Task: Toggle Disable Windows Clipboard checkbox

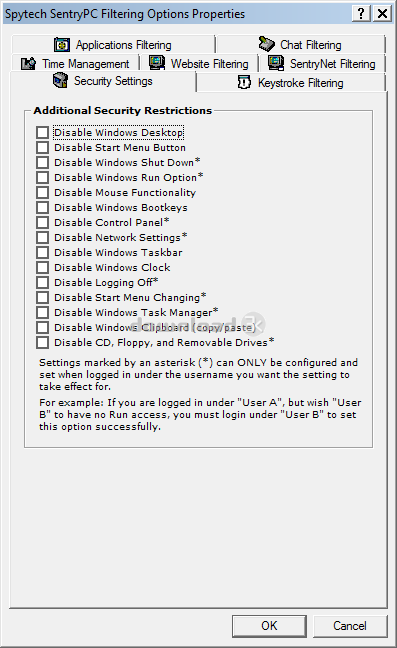Action: coord(42,327)
